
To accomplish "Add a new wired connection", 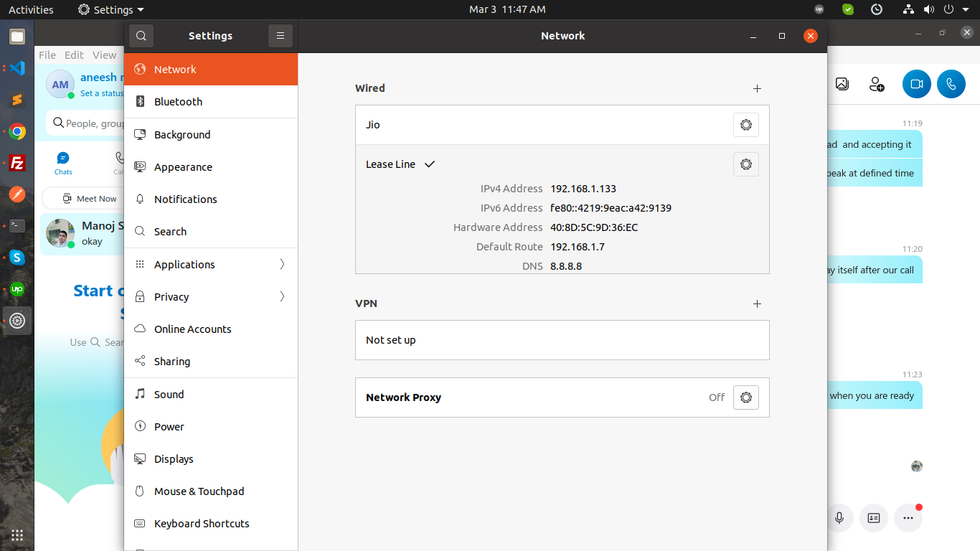I will [x=757, y=89].
